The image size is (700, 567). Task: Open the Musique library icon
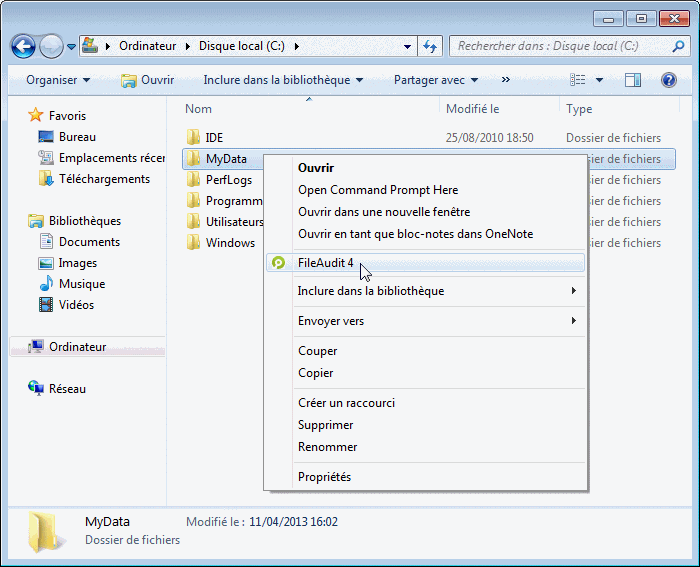(x=46, y=284)
